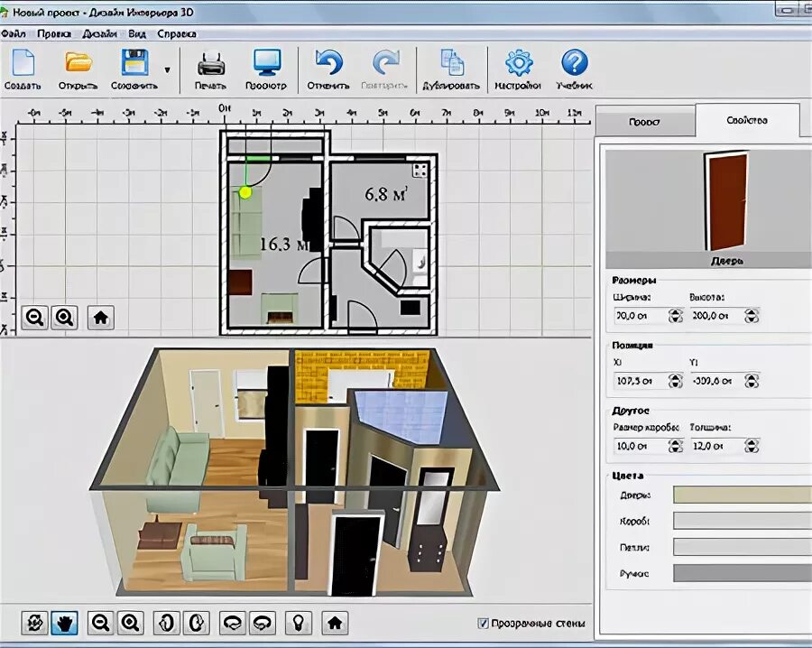Click the yellow door handle point on plan
Viewport: 812px width, 648px height.
pos(245,192)
